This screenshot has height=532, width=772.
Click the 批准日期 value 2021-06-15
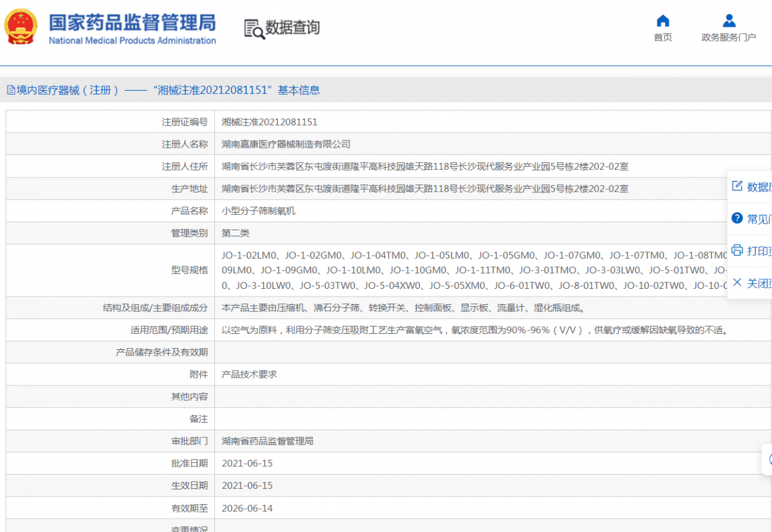[x=247, y=463]
